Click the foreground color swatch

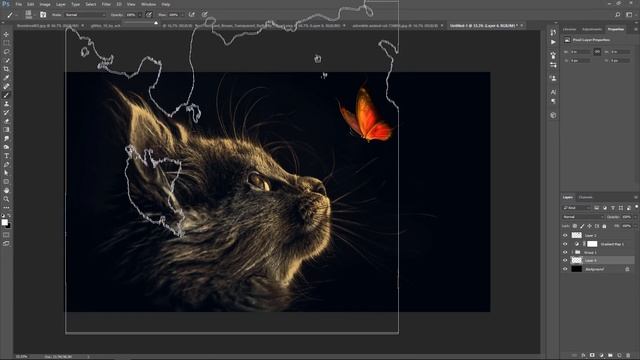[x=4, y=222]
